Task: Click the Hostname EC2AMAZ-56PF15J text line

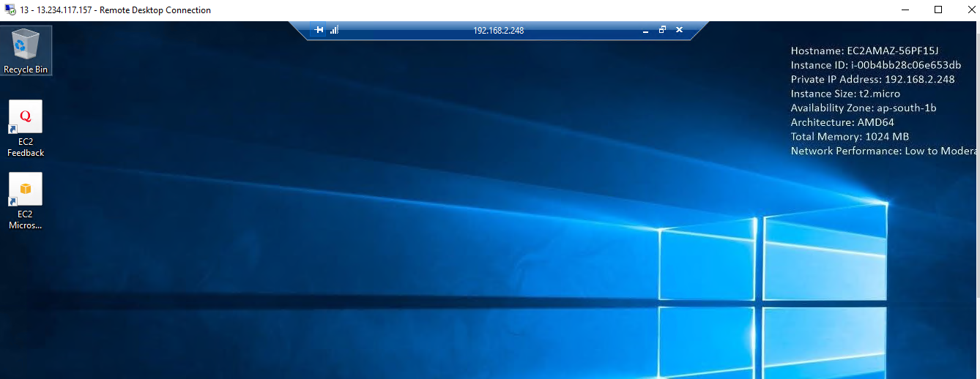Action: (x=864, y=50)
